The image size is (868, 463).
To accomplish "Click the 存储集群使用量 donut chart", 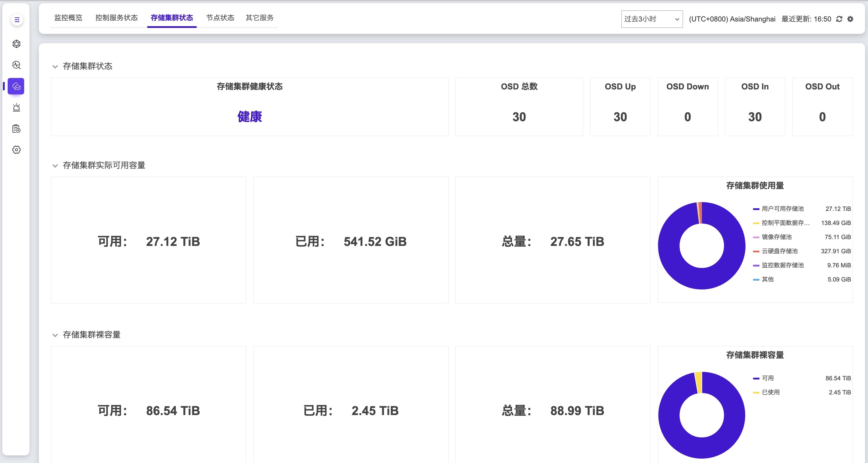I will click(x=702, y=246).
